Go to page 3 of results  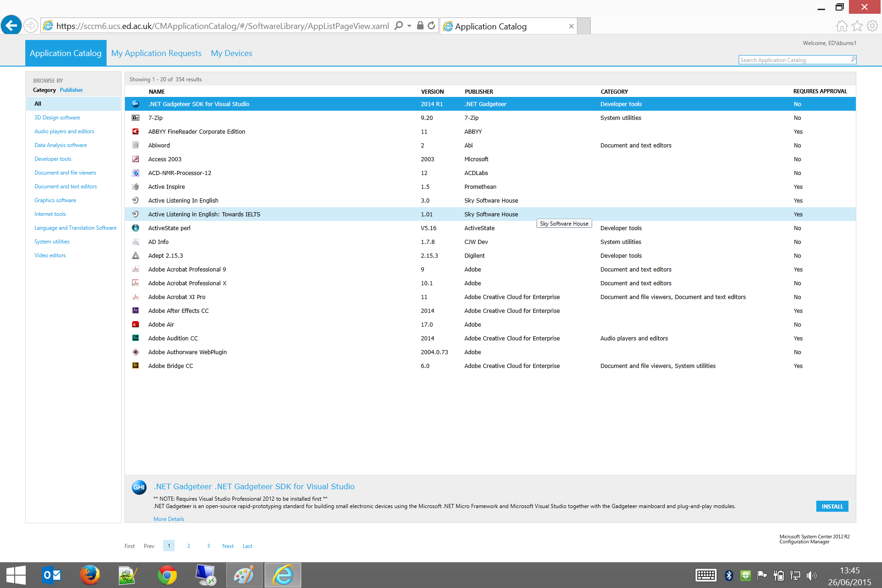(x=209, y=546)
